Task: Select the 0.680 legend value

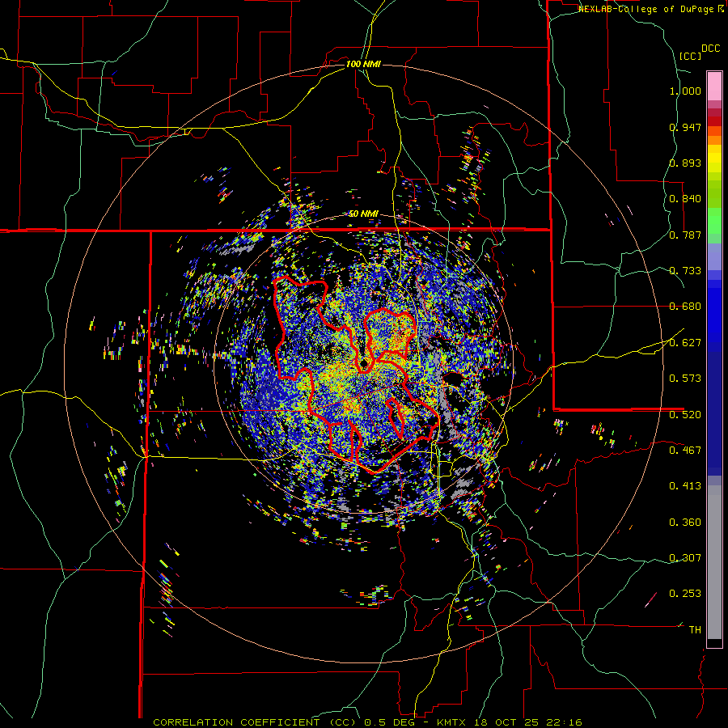Action: coord(685,307)
